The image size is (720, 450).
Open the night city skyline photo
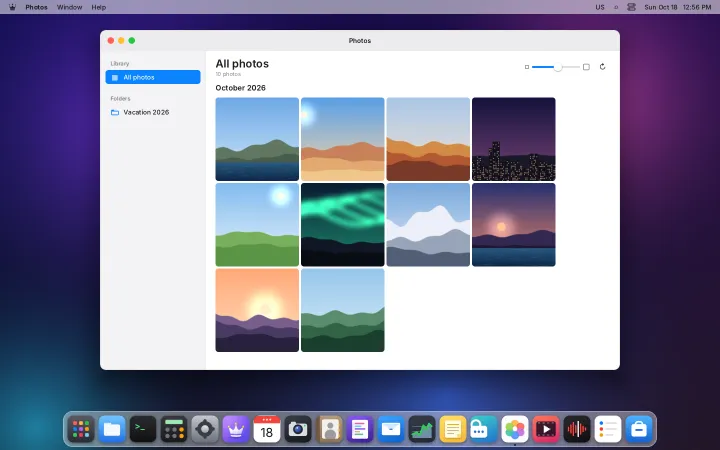click(x=514, y=139)
